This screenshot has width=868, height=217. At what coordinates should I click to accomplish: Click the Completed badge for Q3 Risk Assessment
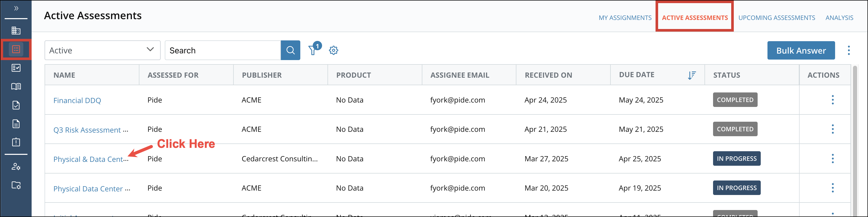point(735,129)
